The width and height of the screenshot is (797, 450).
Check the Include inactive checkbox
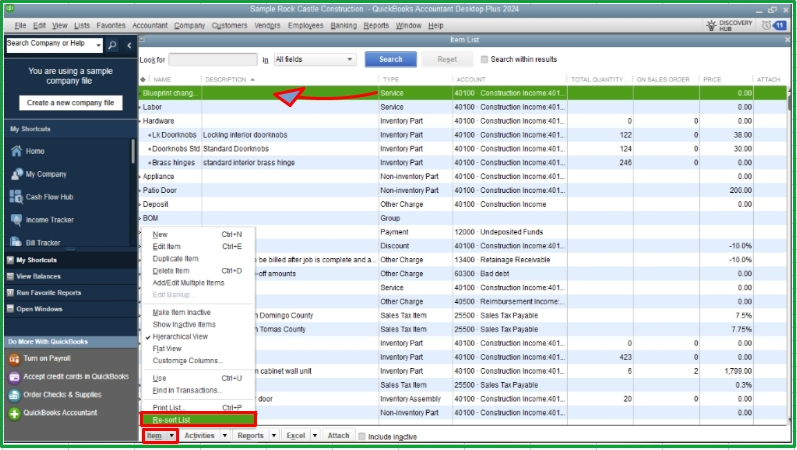point(360,436)
